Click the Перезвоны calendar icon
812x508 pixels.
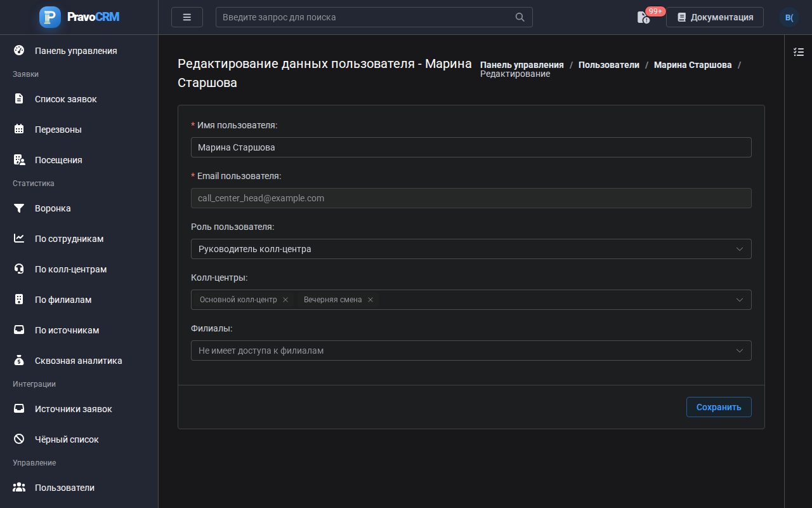click(x=19, y=130)
